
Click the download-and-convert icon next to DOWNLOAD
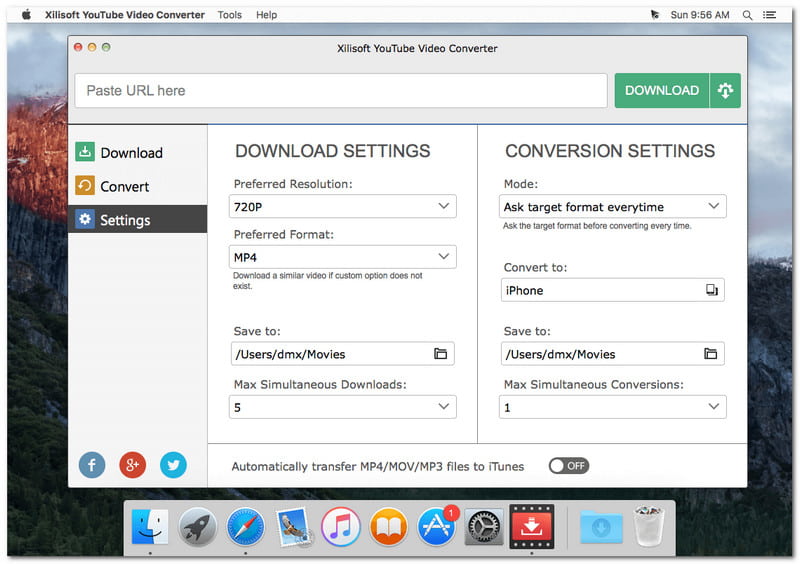click(725, 90)
